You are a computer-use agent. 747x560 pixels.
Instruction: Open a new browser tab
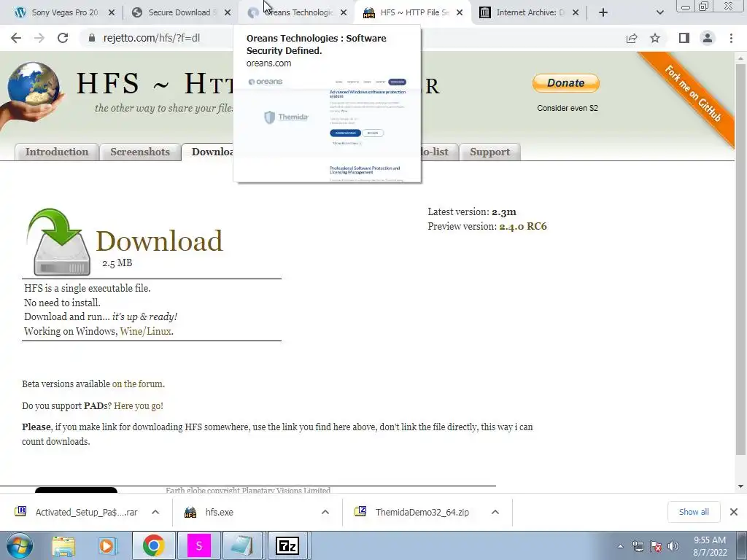click(603, 12)
